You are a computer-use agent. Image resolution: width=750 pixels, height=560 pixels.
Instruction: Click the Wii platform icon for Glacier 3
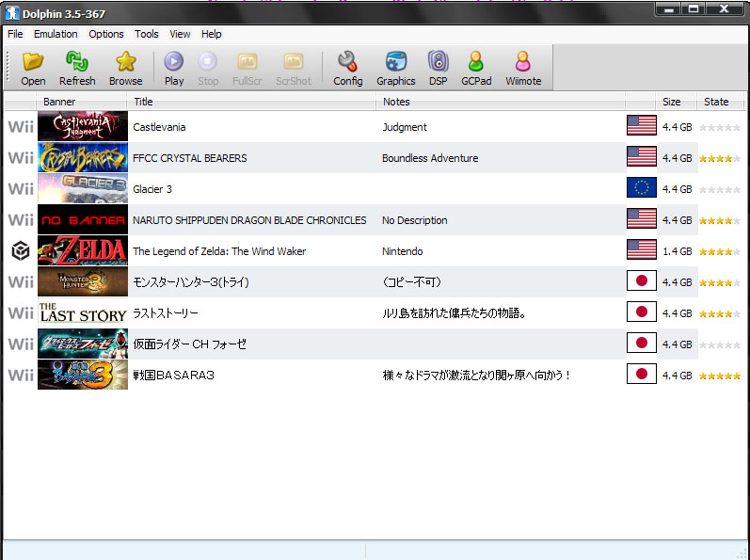[x=21, y=189]
